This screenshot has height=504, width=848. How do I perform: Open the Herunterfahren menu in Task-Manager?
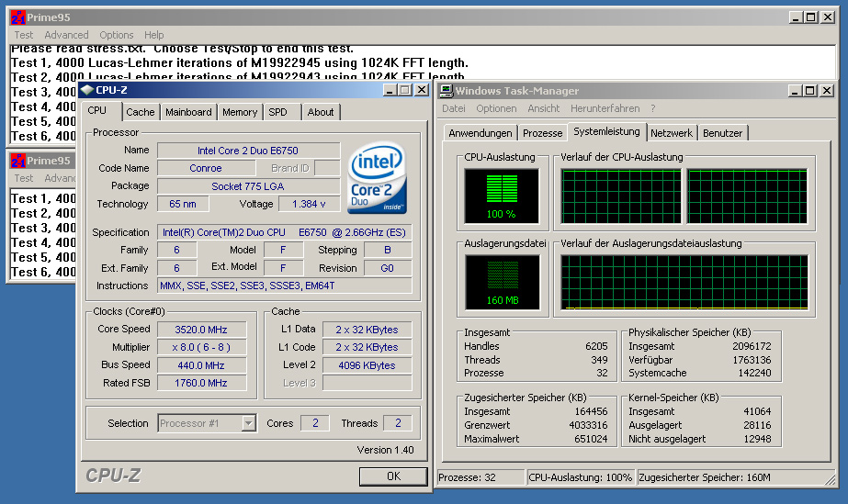pos(605,108)
